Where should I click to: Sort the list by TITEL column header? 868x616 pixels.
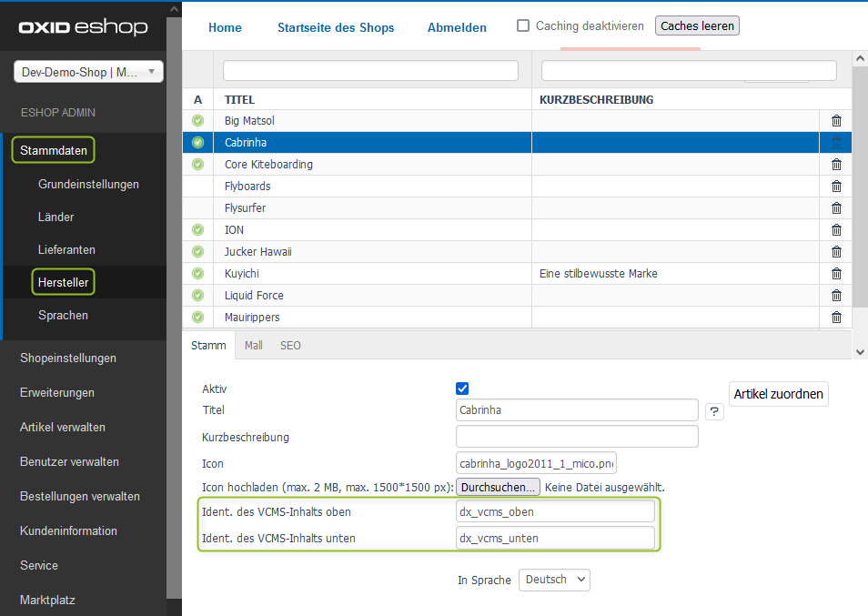[x=239, y=100]
